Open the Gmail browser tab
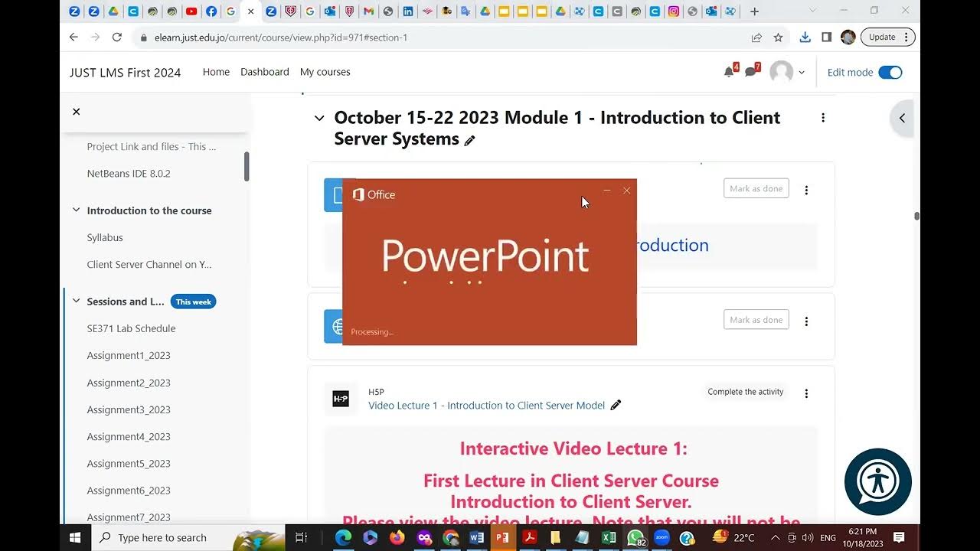980x551 pixels. pos(369,11)
